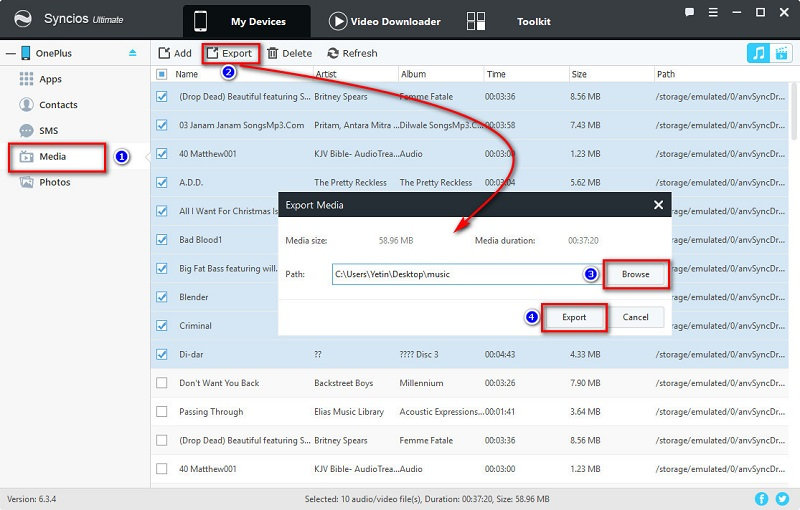
Task: Open the Twitter icon in status bar
Action: pos(782,499)
